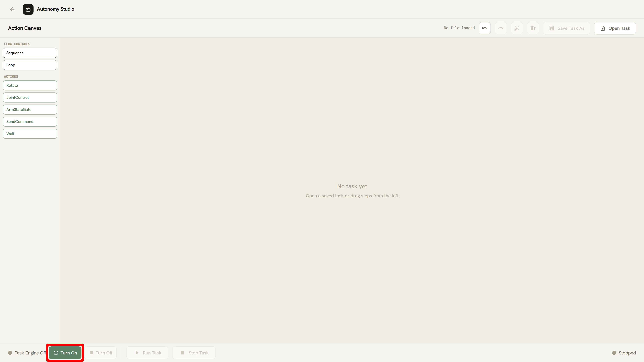Click the Stopped status indicator
The width and height of the screenshot is (644, 362).
(624, 353)
